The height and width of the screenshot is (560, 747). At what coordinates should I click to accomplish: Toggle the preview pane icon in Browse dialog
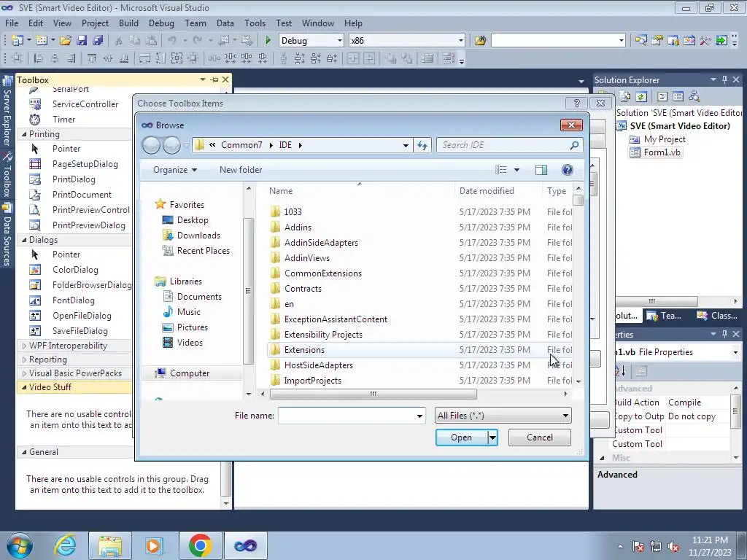[541, 170]
